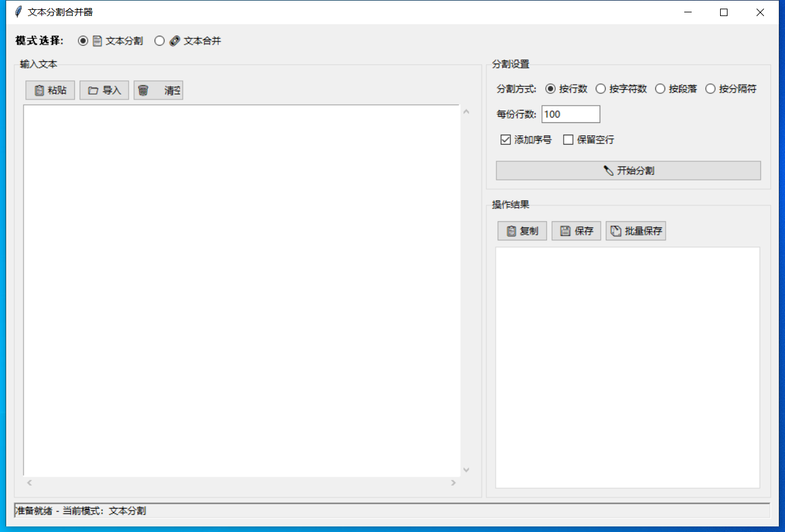The image size is (785, 532).
Task: Minimize the 文本分割合并器 window
Action: tap(687, 12)
